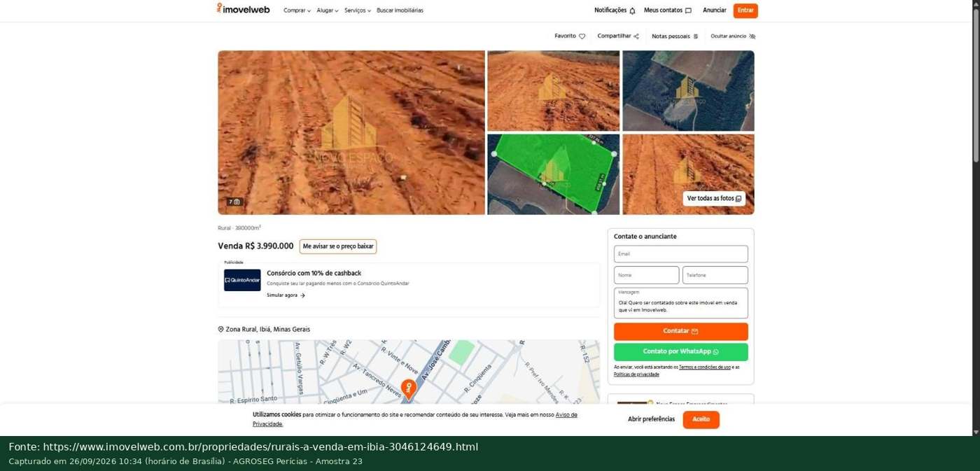Open Buscar imobiliárias menu item

(x=400, y=10)
